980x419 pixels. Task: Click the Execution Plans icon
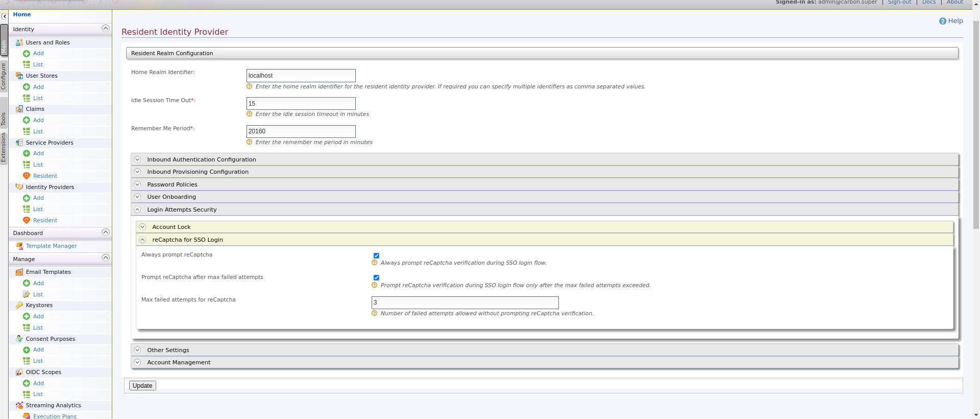pyautogui.click(x=27, y=416)
